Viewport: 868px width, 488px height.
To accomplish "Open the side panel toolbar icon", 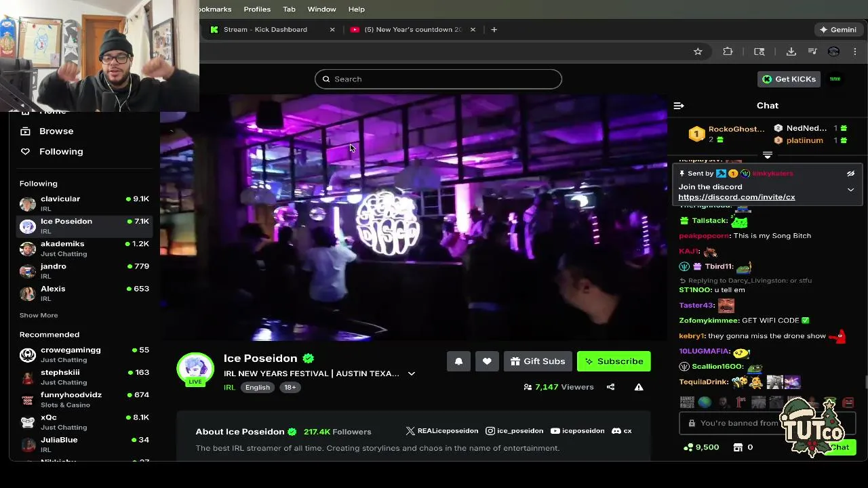I will [x=759, y=52].
